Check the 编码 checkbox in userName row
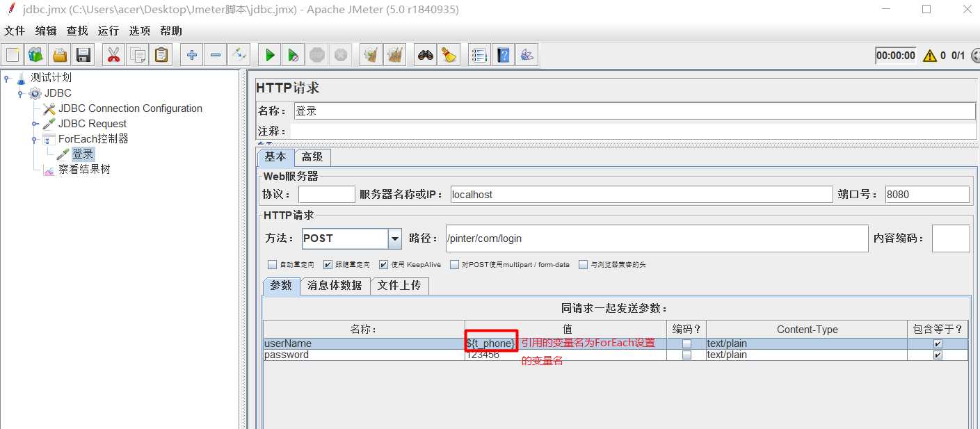980x429 pixels. (686, 343)
